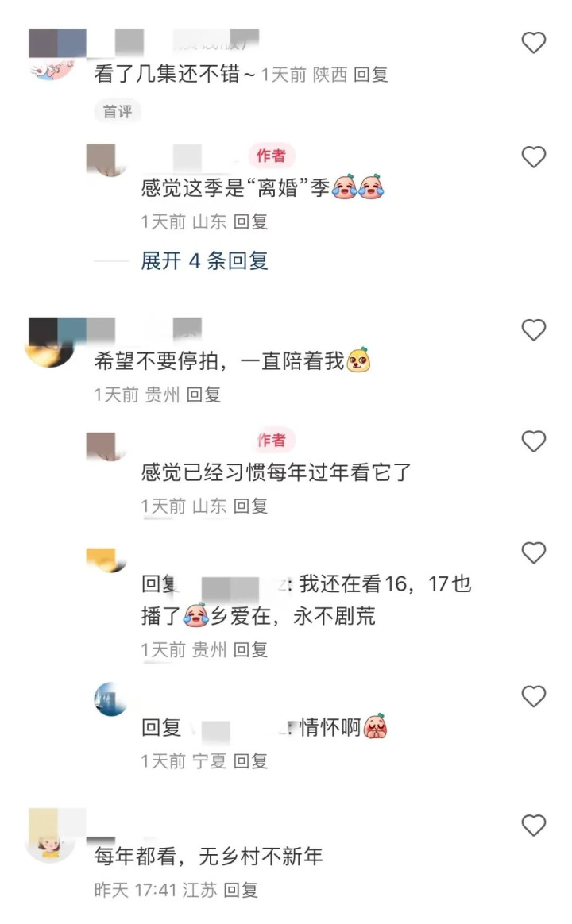Click the 首评 tag under first comment
This screenshot has height=924, width=572.
tap(118, 111)
